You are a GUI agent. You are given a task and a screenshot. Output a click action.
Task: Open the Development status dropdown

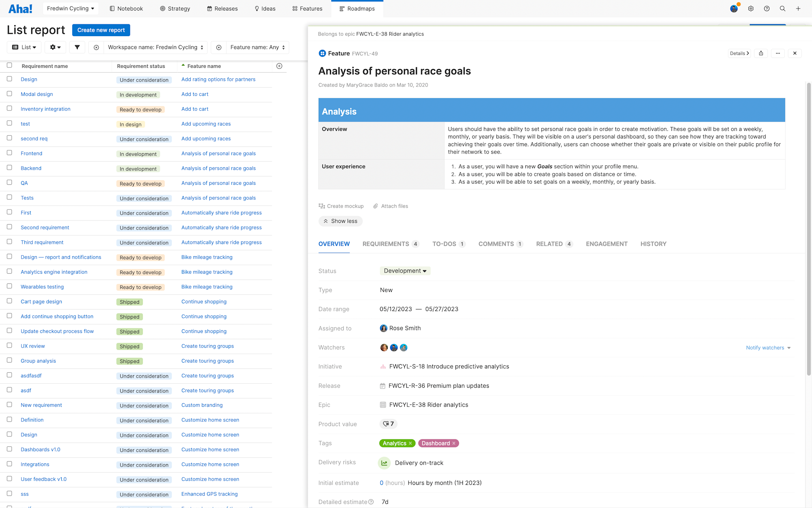[405, 271]
